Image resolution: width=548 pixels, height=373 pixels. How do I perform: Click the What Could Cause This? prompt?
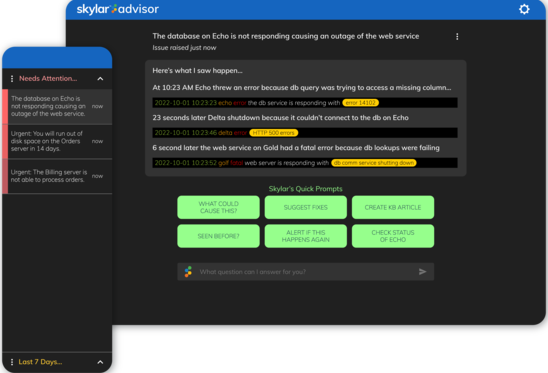pos(218,207)
